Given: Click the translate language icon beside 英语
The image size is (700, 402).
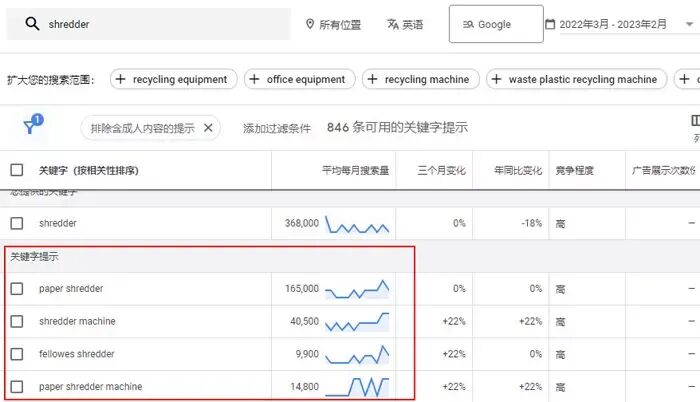Looking at the screenshot, I should coord(391,24).
